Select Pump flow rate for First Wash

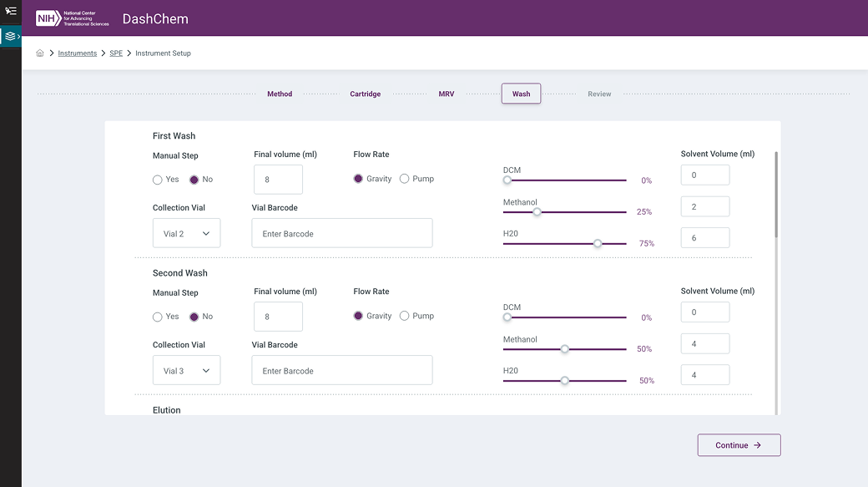click(405, 179)
